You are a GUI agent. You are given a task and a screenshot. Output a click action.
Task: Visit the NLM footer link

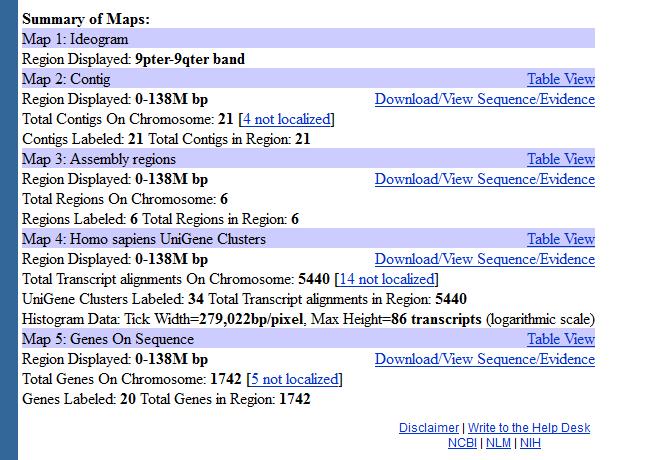point(498,443)
